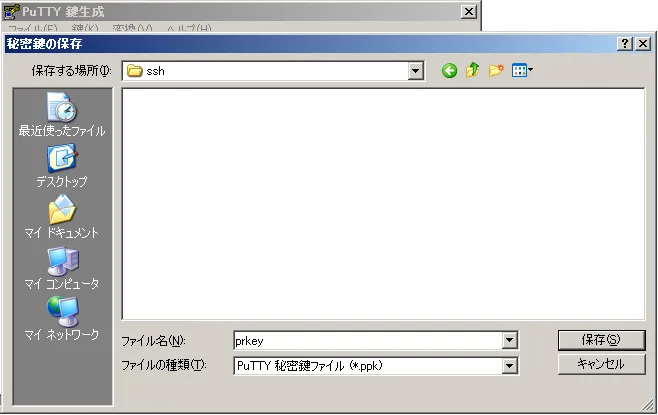The width and height of the screenshot is (658, 415).
Task: Expand the ファイル名 dropdown arrow
Action: [510, 341]
